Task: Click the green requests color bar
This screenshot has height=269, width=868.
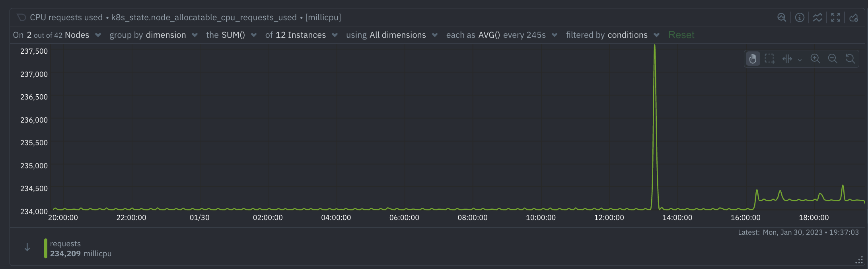Action: coord(46,248)
